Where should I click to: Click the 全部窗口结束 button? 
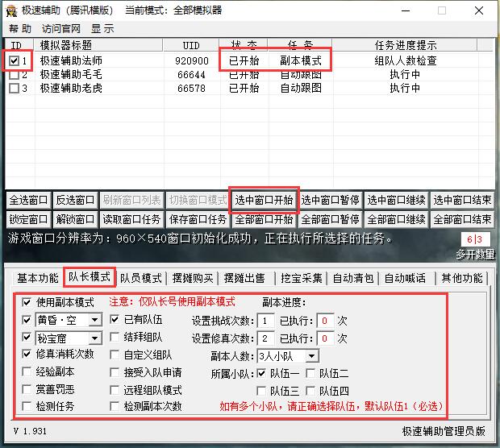(462, 219)
